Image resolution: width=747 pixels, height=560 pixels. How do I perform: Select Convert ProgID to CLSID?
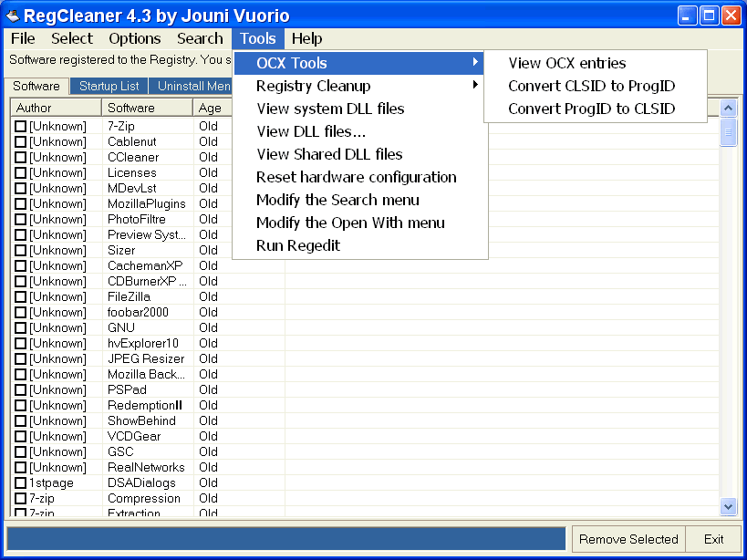click(596, 109)
